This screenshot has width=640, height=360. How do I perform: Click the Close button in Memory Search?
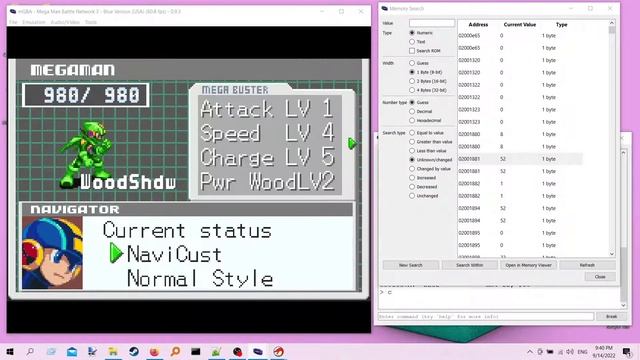tap(600, 277)
